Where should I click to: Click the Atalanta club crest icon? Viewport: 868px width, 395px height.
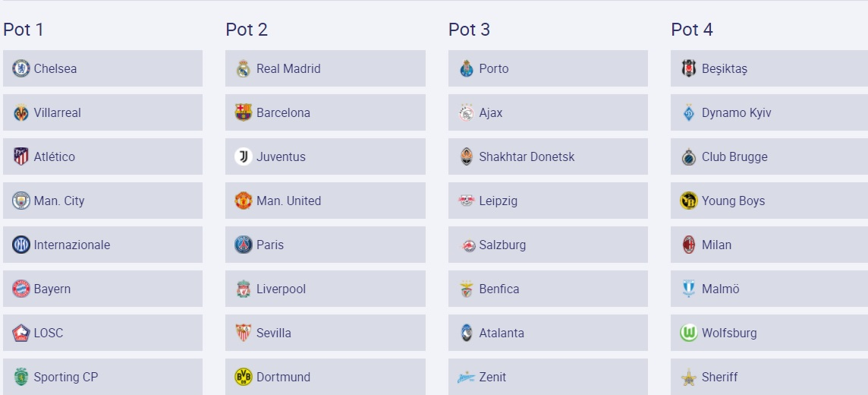coord(467,333)
